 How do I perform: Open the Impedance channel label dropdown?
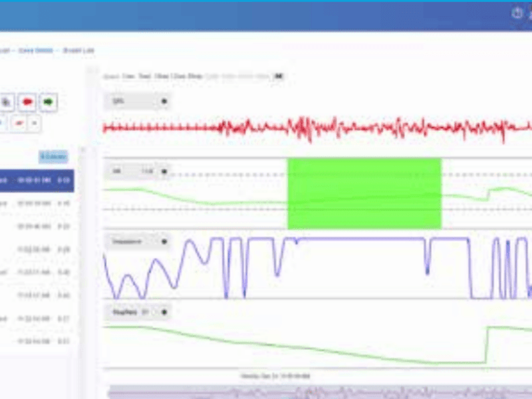[x=137, y=241]
